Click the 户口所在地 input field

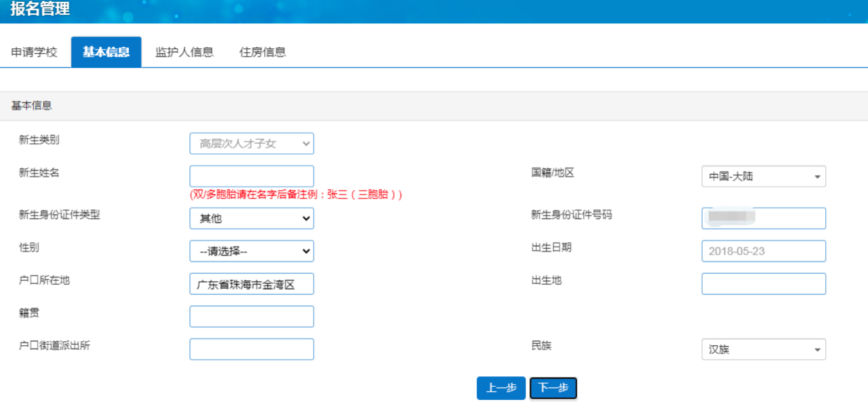pyautogui.click(x=251, y=284)
